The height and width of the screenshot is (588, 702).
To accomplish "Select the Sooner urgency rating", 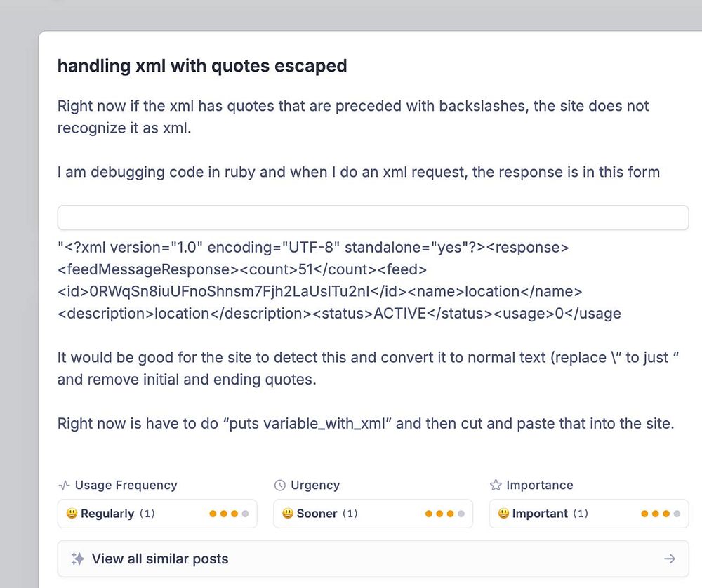I will pos(317,514).
